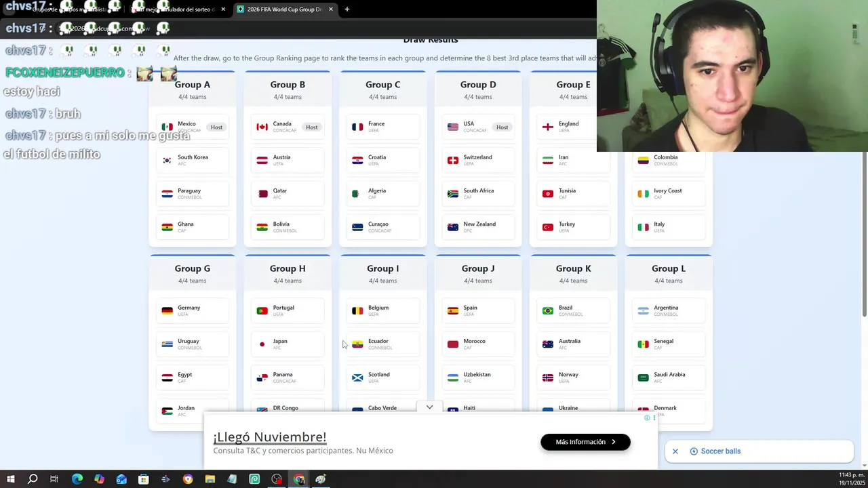This screenshot has height=488, width=868.
Task: Switch to 2026 FIFA World Cup Group Draw tab
Action: [283, 9]
